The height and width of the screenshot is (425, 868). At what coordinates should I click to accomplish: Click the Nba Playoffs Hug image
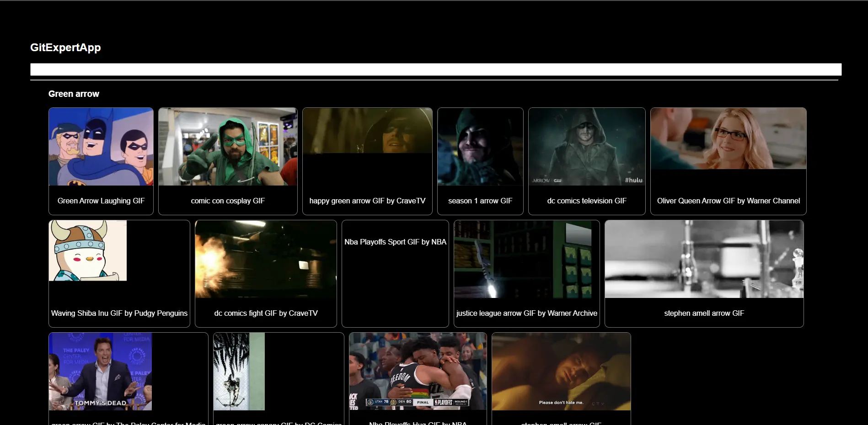(418, 372)
